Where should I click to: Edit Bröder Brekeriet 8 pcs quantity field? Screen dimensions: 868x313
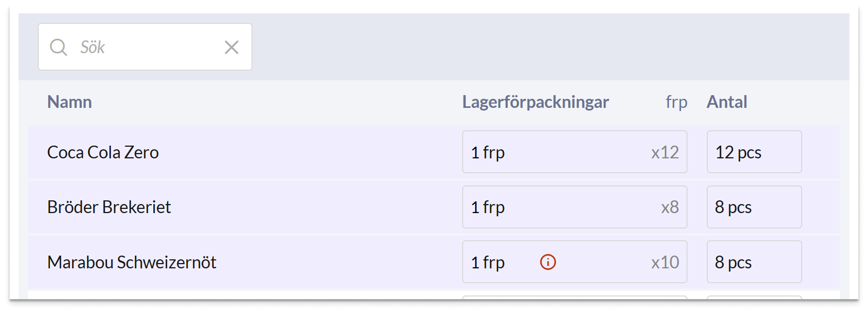(753, 207)
